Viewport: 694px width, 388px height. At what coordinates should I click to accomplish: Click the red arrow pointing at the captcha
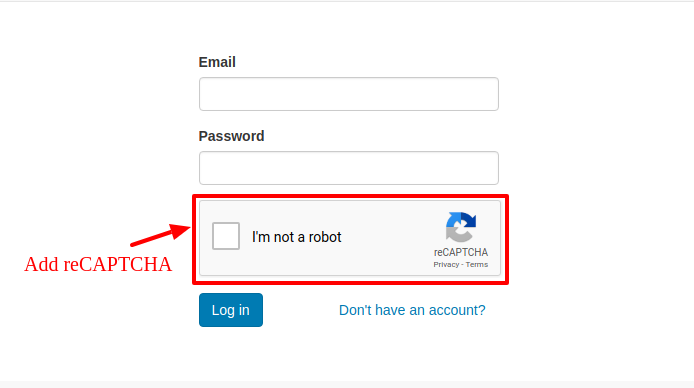[x=160, y=234]
